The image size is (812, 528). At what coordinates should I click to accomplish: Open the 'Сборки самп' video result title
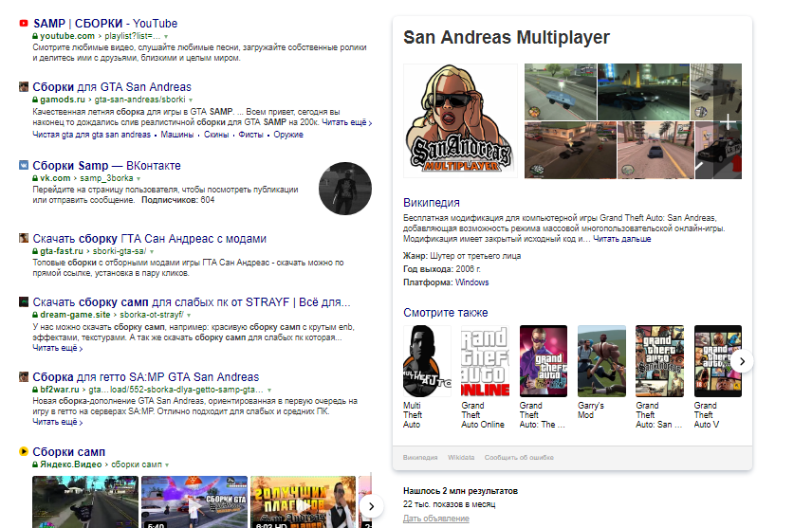[69, 452]
